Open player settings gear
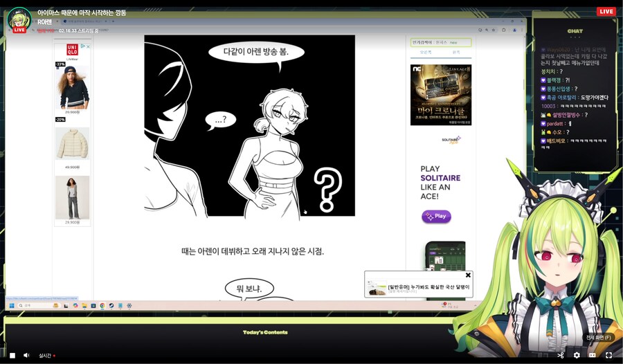 (x=577, y=355)
